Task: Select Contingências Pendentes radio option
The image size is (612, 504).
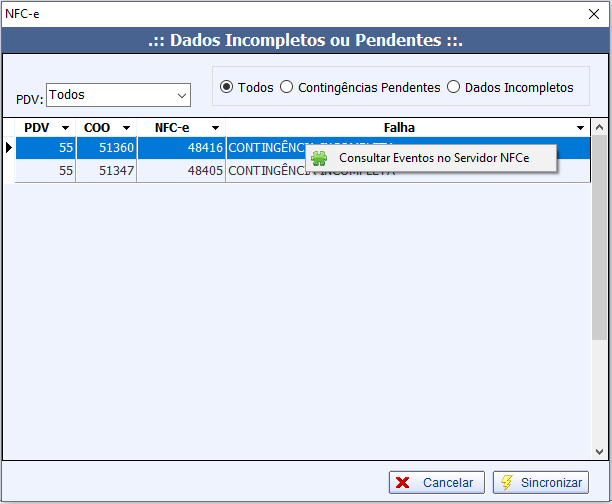Action: [287, 87]
